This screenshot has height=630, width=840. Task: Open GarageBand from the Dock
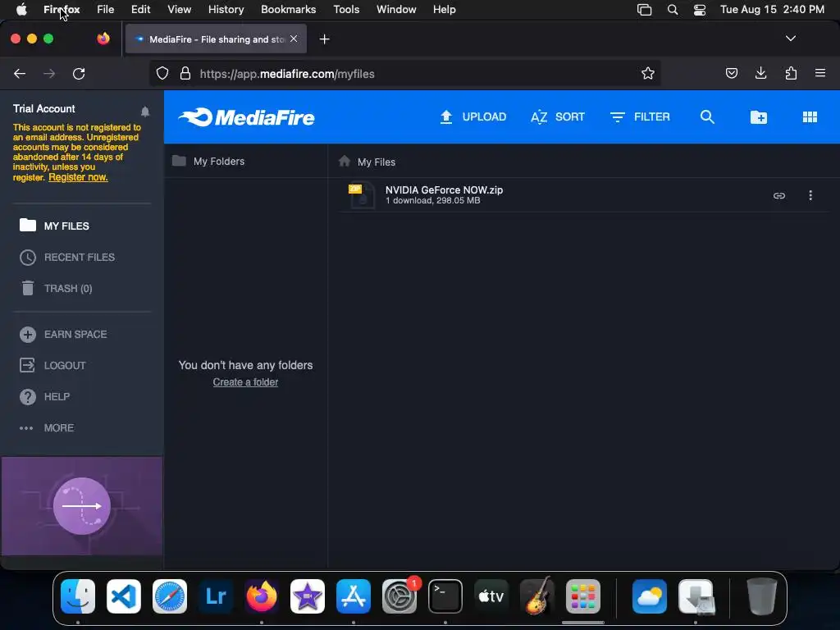(536, 596)
